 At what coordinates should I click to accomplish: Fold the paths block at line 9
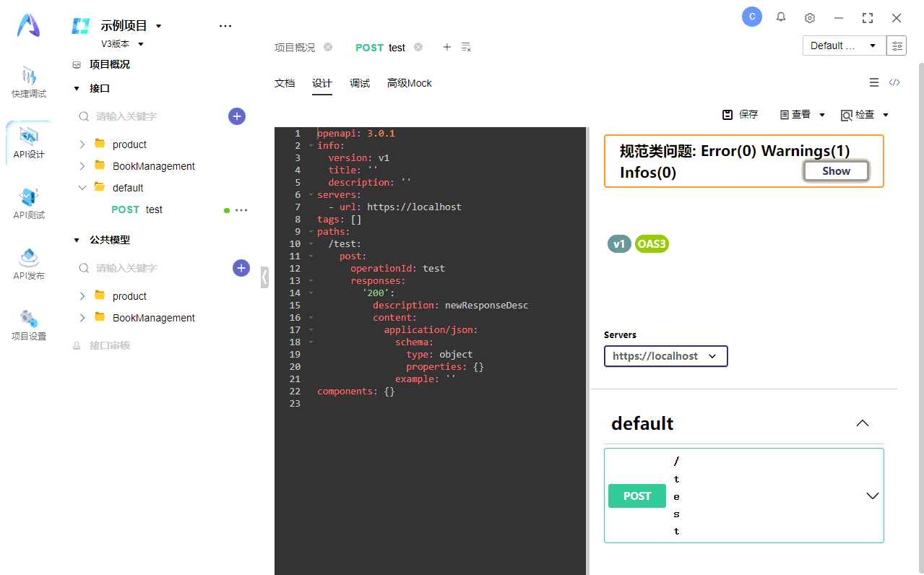(311, 232)
